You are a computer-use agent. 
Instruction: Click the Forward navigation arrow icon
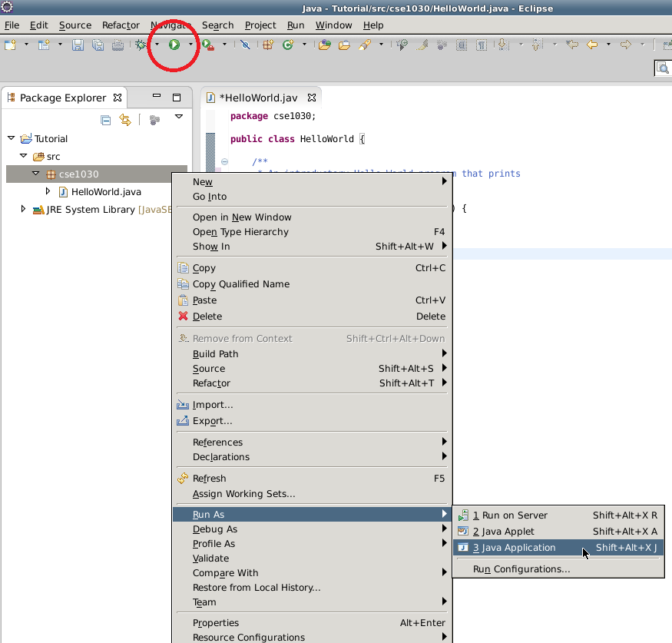click(626, 45)
